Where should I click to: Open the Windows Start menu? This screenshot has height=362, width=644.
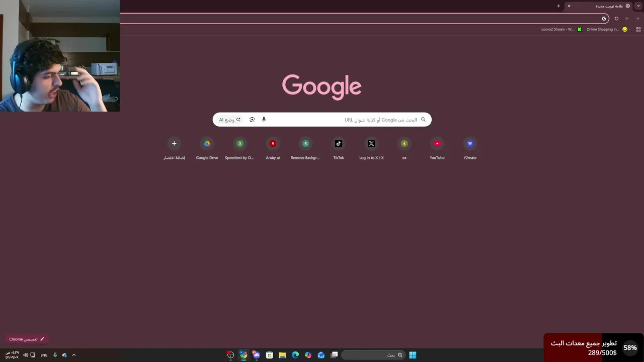pyautogui.click(x=413, y=355)
